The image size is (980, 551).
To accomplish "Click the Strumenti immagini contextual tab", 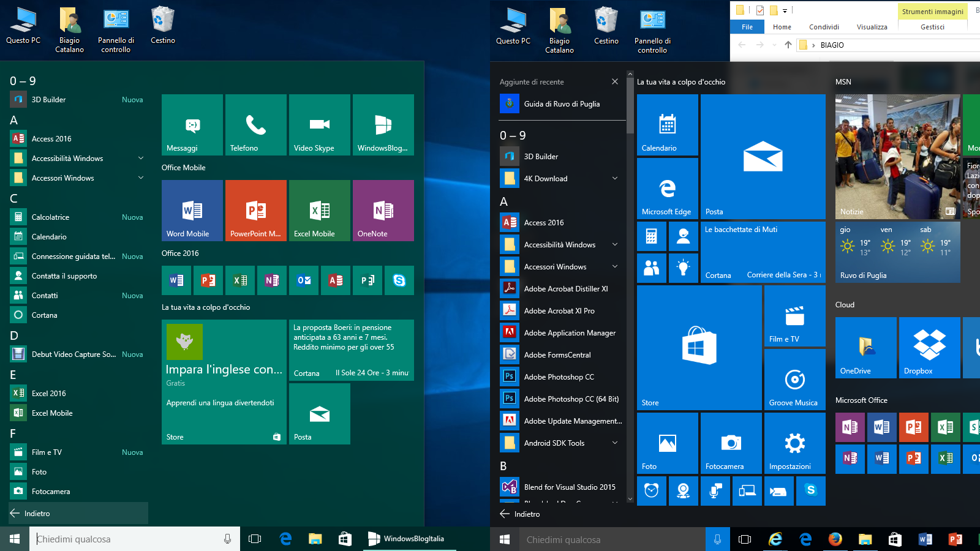I will (x=932, y=11).
